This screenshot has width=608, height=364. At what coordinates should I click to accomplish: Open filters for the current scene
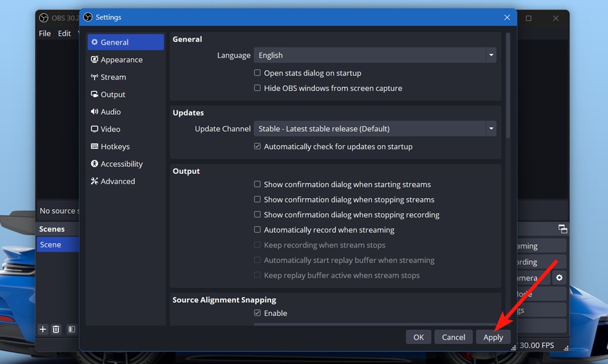[71, 329]
